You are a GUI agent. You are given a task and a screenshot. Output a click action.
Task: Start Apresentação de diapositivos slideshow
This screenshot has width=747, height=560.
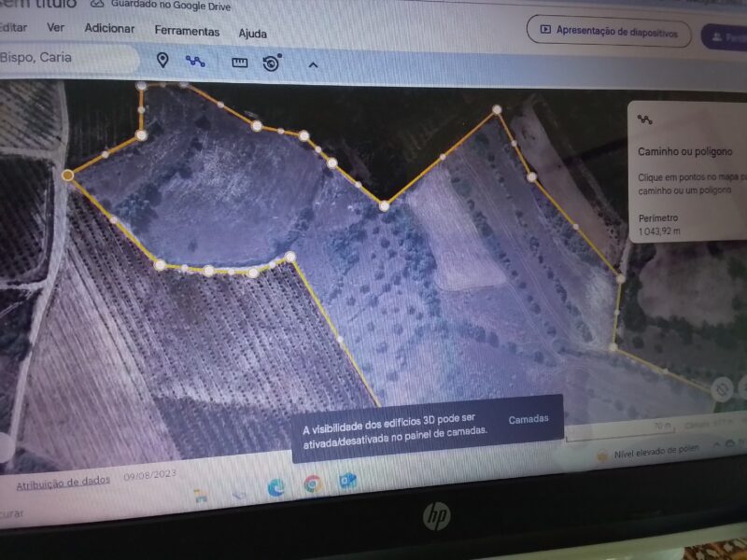coord(609,32)
